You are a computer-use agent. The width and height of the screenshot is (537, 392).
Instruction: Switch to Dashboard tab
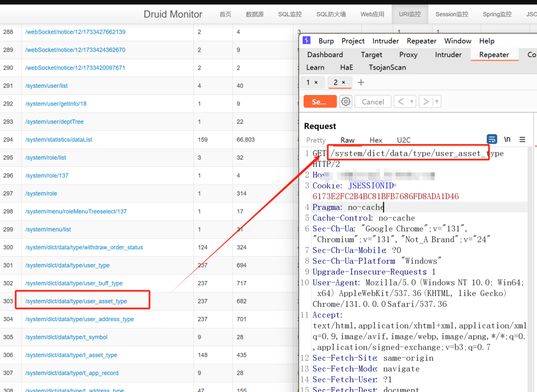325,55
